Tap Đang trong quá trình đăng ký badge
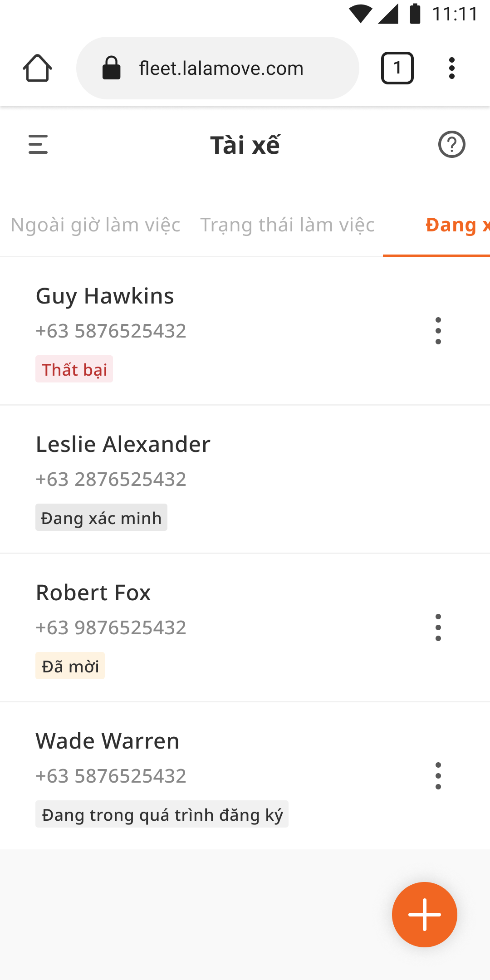The image size is (490, 980). click(162, 814)
